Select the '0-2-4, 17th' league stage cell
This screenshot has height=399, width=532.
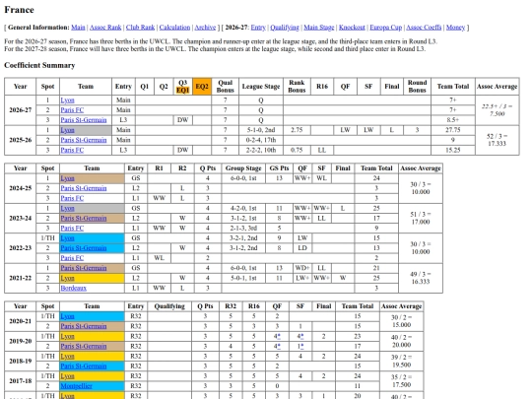pyautogui.click(x=260, y=140)
